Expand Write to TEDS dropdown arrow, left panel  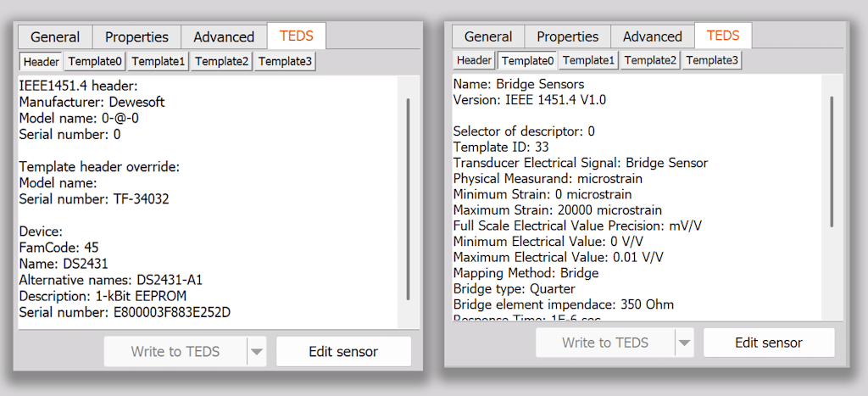(257, 352)
